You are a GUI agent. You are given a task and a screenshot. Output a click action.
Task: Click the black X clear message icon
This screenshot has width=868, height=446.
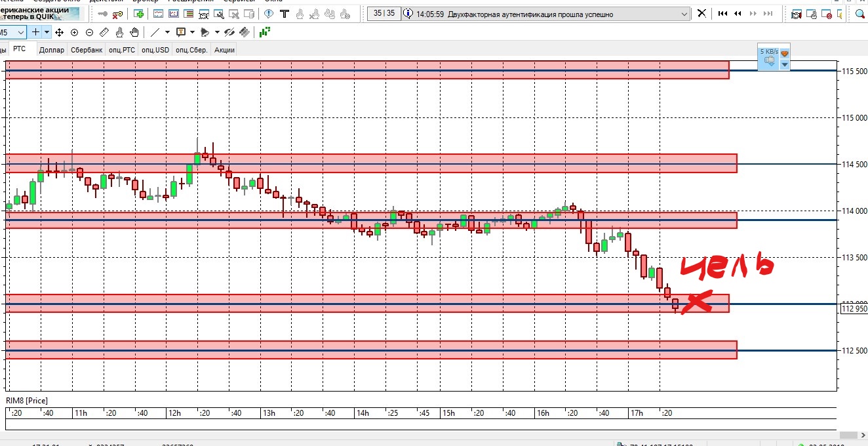[701, 13]
